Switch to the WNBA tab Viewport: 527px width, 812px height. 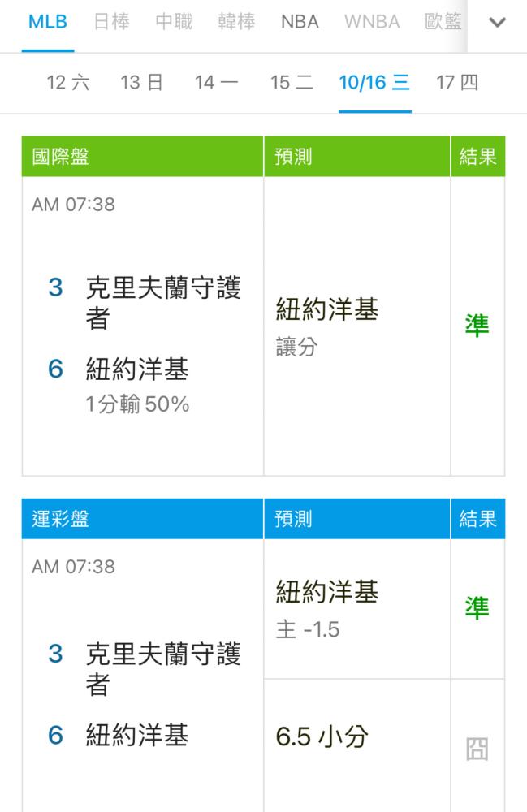tap(372, 22)
